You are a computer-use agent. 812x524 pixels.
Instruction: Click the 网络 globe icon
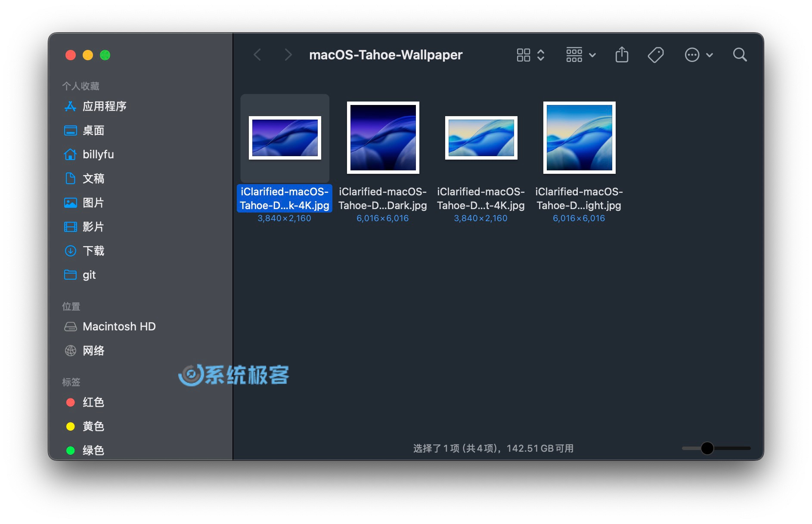pos(70,351)
